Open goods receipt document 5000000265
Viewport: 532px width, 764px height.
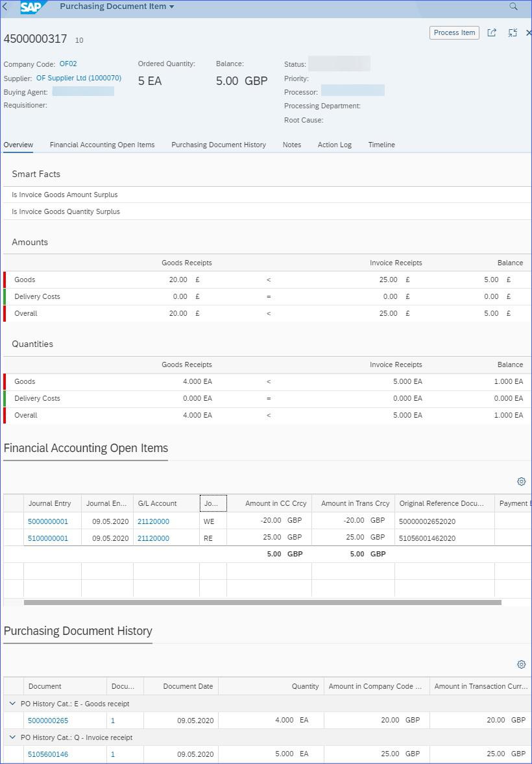(x=48, y=721)
